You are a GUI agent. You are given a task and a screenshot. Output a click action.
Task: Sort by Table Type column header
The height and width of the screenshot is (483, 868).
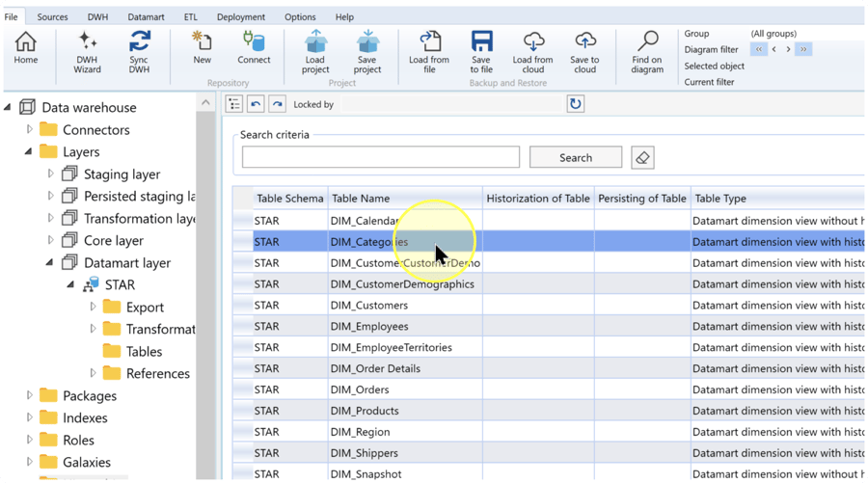click(x=777, y=198)
